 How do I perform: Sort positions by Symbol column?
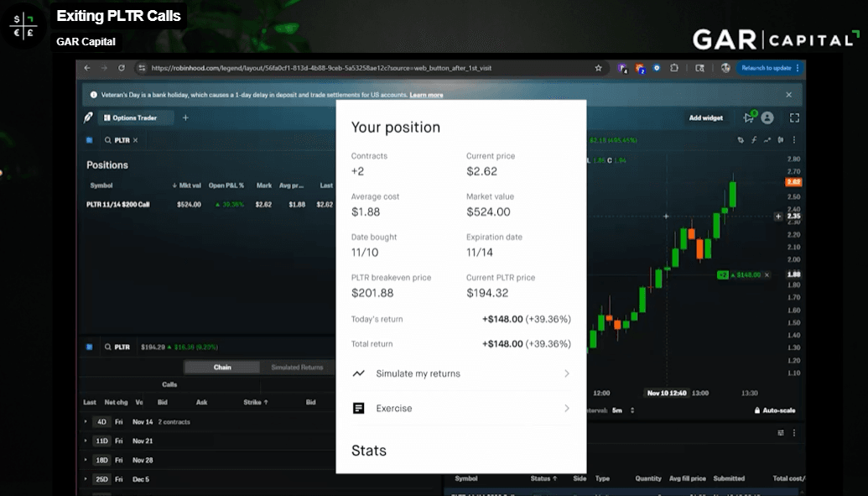pos(101,185)
